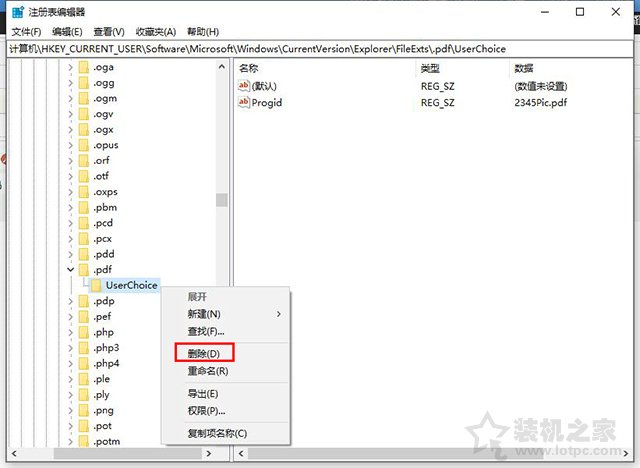640x468 pixels.
Task: Click the .pcd folder icon
Action: point(84,223)
